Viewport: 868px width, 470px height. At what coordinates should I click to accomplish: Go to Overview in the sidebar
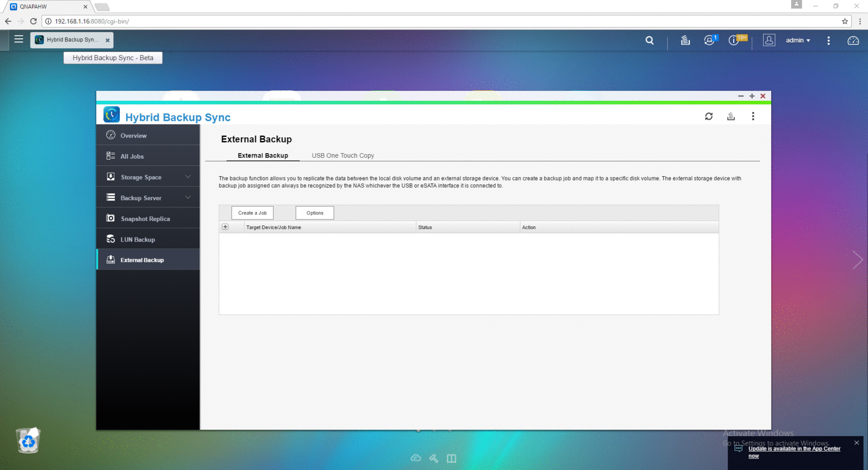(x=148, y=135)
